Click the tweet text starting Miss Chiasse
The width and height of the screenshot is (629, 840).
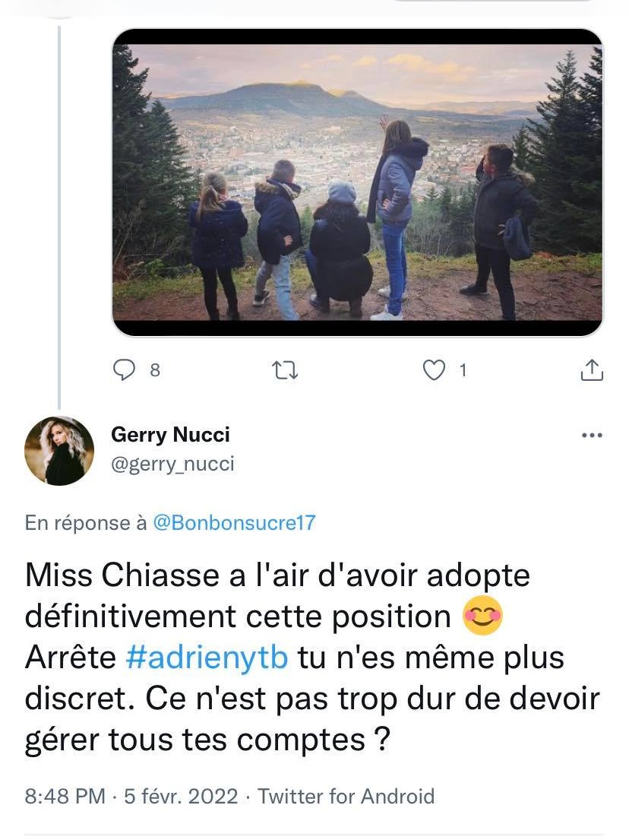pos(312,658)
